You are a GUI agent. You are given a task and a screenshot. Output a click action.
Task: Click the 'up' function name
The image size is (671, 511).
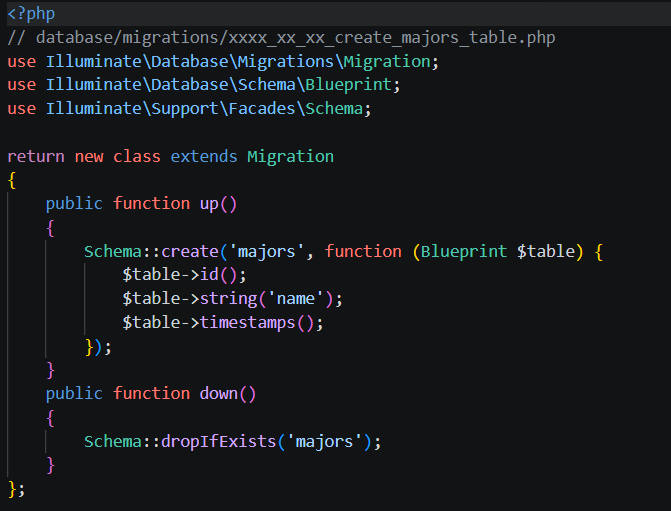click(x=209, y=204)
